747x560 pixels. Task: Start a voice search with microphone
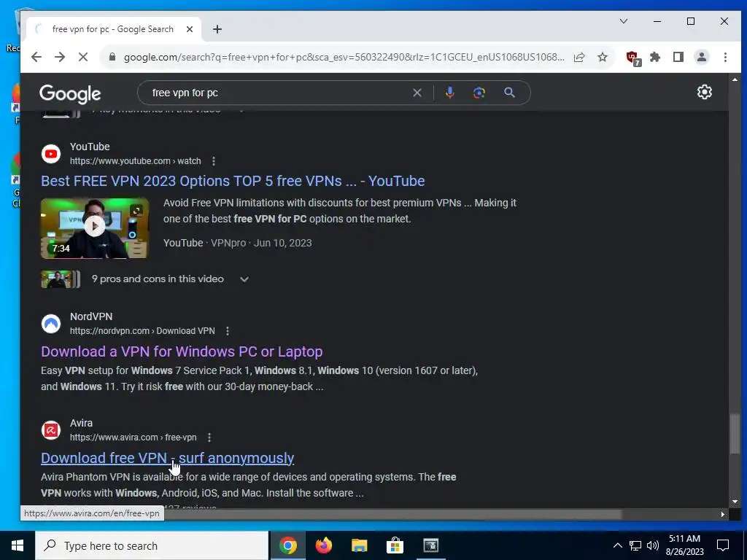point(449,93)
